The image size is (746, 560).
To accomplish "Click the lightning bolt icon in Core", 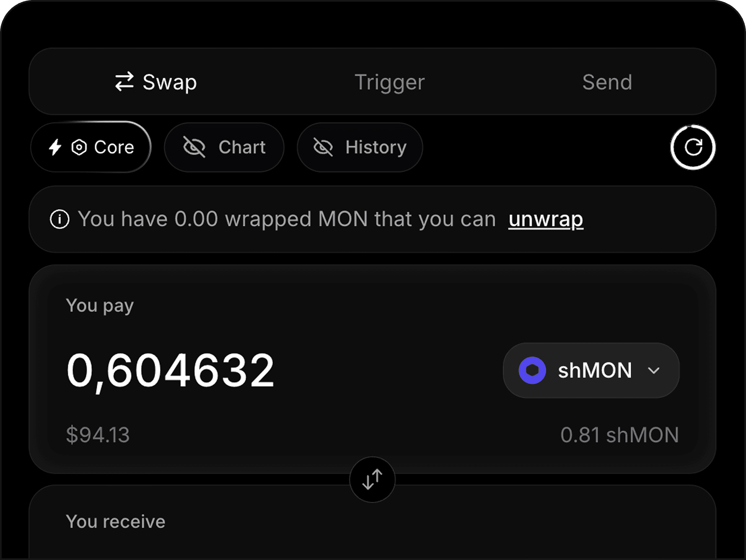I will pos(55,147).
